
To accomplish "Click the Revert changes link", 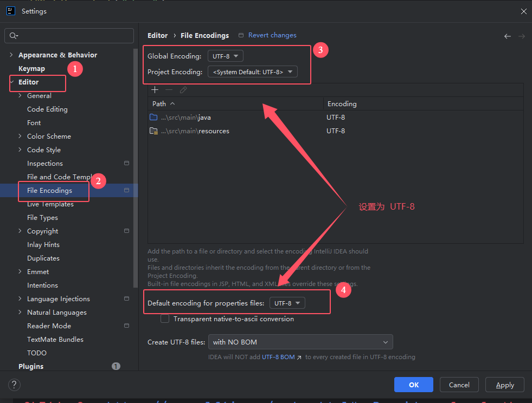I will point(272,35).
